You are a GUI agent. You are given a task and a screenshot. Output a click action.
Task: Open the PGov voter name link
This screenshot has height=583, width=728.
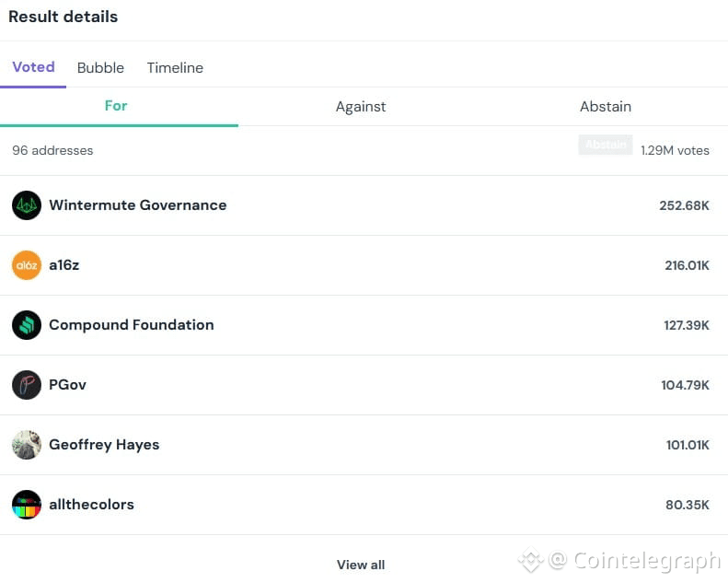[67, 385]
